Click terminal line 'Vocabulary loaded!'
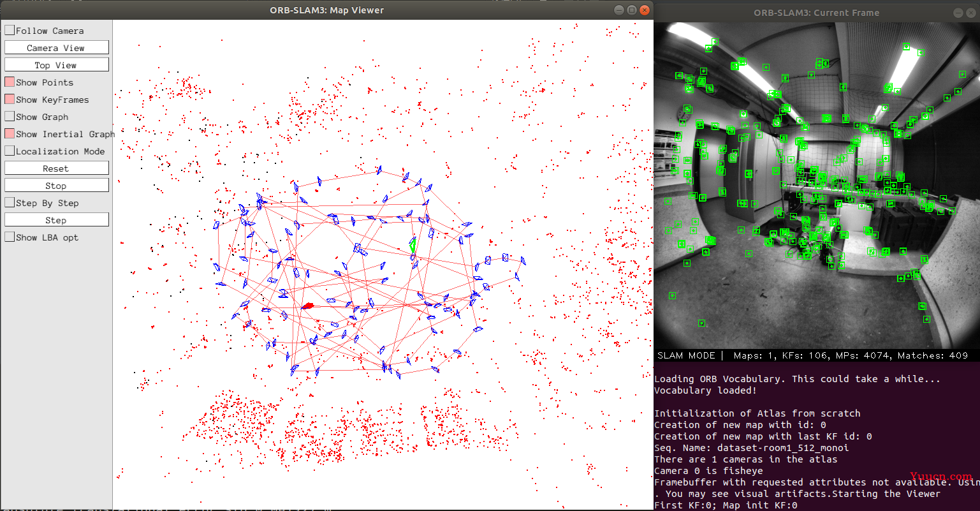 [706, 390]
